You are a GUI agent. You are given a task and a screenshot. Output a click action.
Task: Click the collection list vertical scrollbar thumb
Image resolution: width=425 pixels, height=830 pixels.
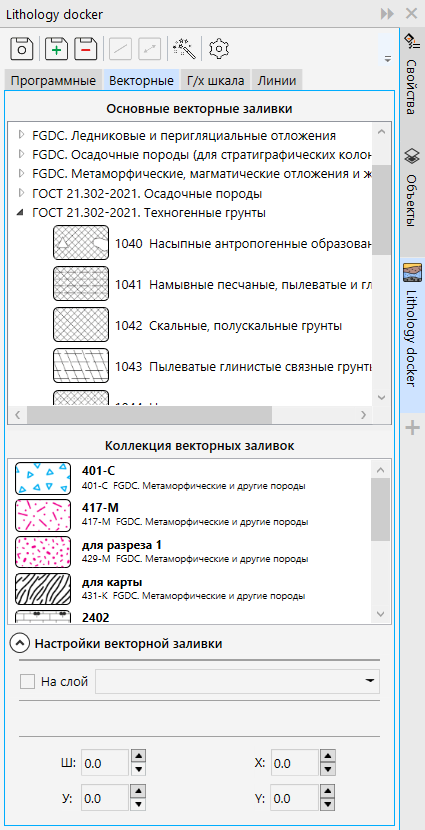pyautogui.click(x=381, y=509)
